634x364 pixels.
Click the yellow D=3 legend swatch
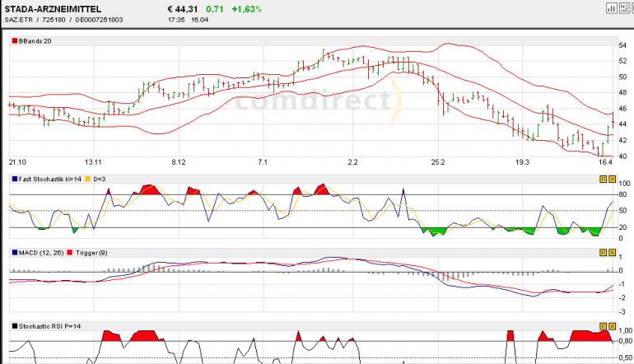pos(88,179)
